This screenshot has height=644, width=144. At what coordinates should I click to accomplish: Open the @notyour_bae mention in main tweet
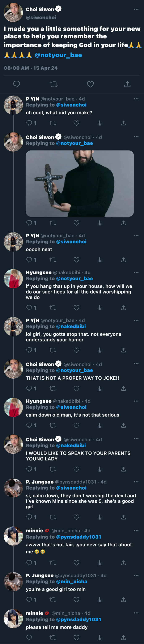58,55
